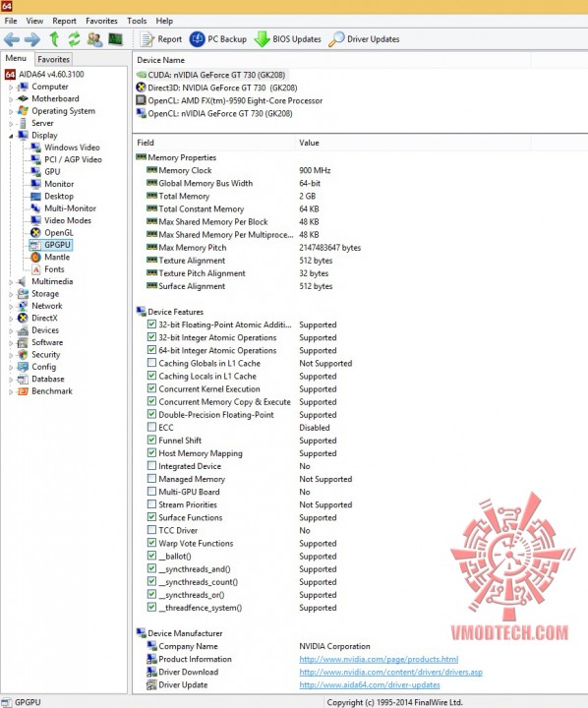The image size is (588, 708).
Task: Toggle __threadfence_system() checkbox
Action: [x=151, y=607]
